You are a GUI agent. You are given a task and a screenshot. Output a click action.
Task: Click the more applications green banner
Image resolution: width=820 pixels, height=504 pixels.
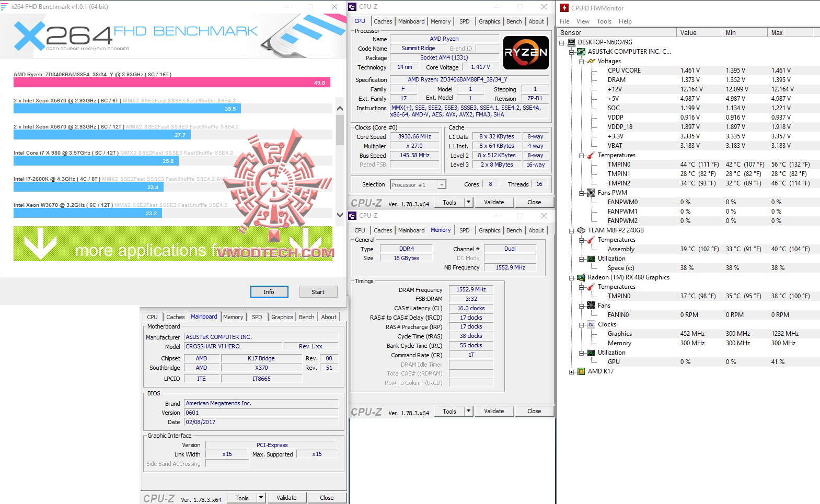pos(173,243)
